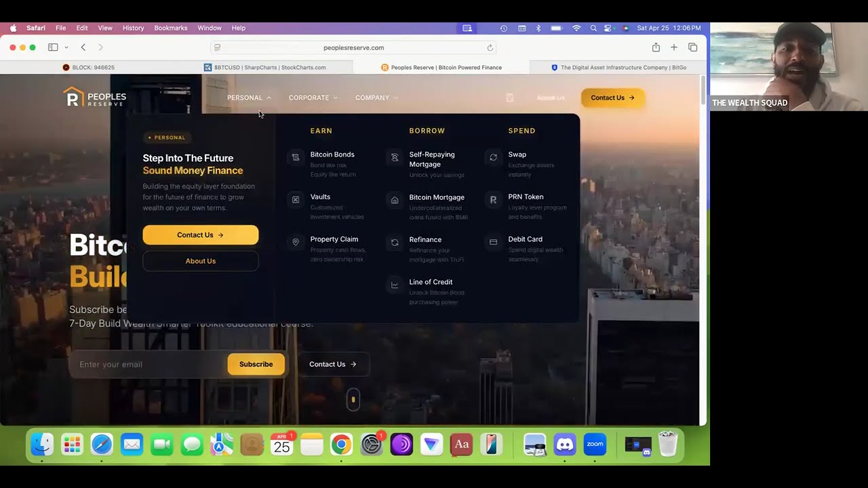Click Safari's Share icon
Screen dimensions: 868x488
point(656,47)
